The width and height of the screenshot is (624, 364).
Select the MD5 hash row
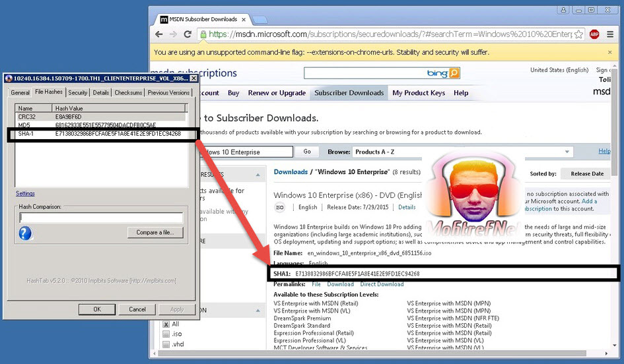[x=101, y=125]
